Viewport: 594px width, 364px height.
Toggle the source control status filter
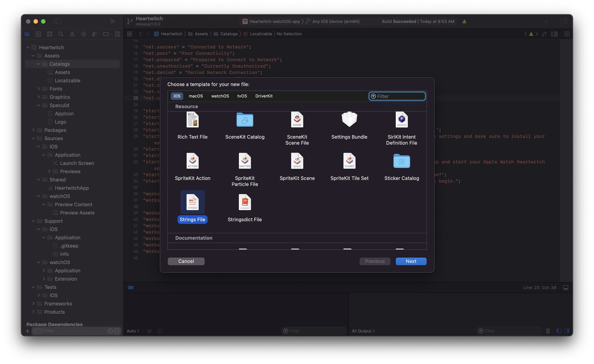tap(117, 331)
